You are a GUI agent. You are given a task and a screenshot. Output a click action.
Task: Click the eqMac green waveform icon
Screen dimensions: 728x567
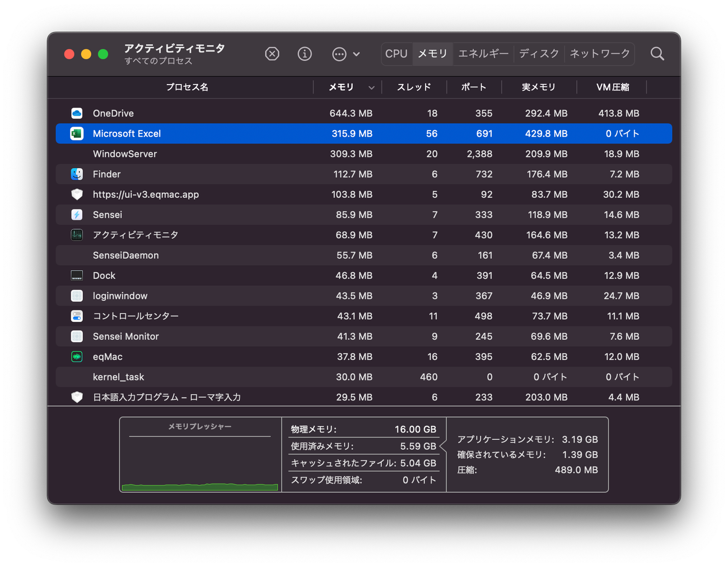pos(77,357)
